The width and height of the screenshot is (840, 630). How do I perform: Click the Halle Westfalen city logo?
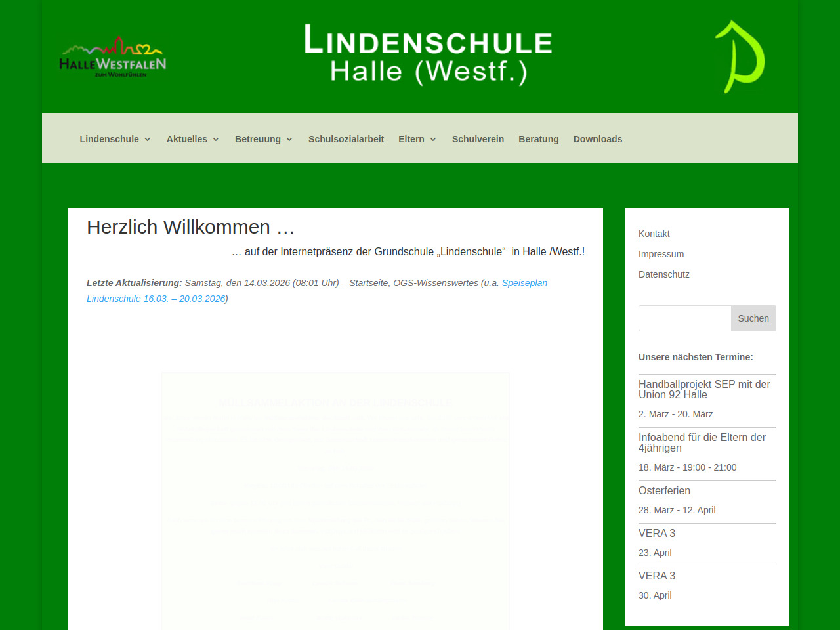pyautogui.click(x=112, y=57)
